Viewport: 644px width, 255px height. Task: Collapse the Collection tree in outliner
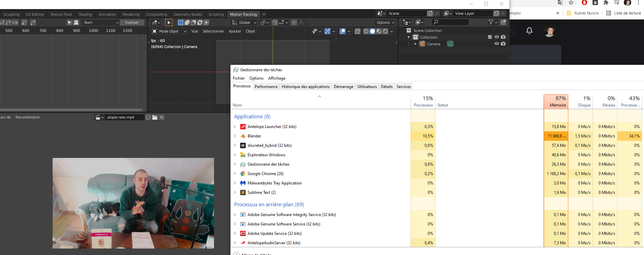tap(409, 37)
